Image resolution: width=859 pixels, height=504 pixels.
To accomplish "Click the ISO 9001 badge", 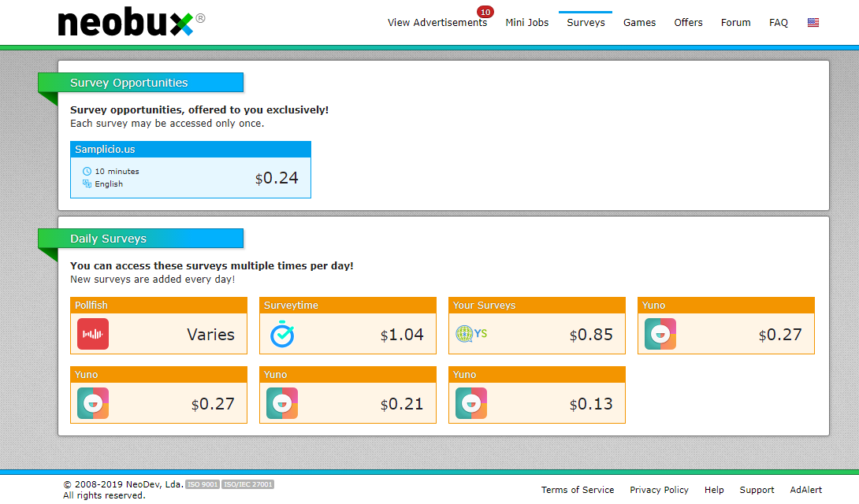I will (x=203, y=484).
